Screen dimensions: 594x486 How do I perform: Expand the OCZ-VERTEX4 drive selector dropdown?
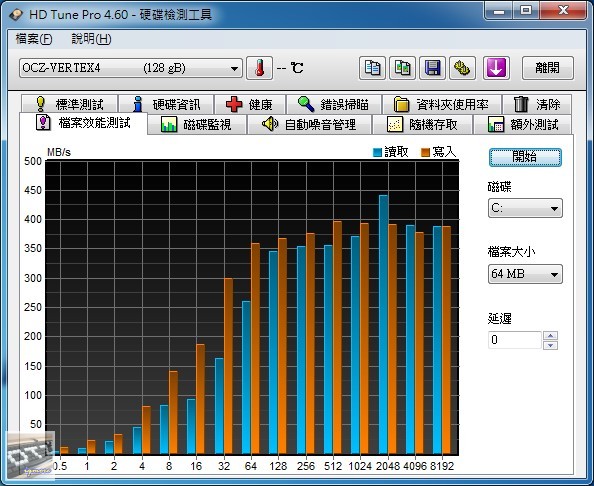131,68
